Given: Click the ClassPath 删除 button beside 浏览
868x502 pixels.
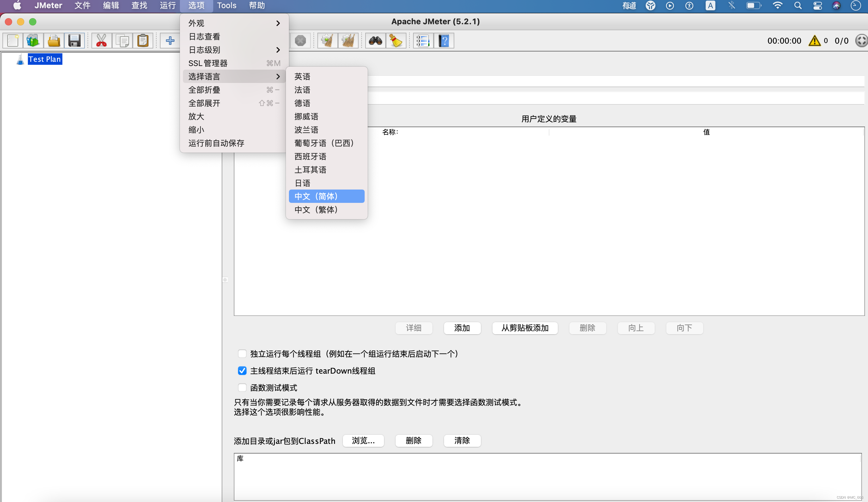Looking at the screenshot, I should 414,440.
